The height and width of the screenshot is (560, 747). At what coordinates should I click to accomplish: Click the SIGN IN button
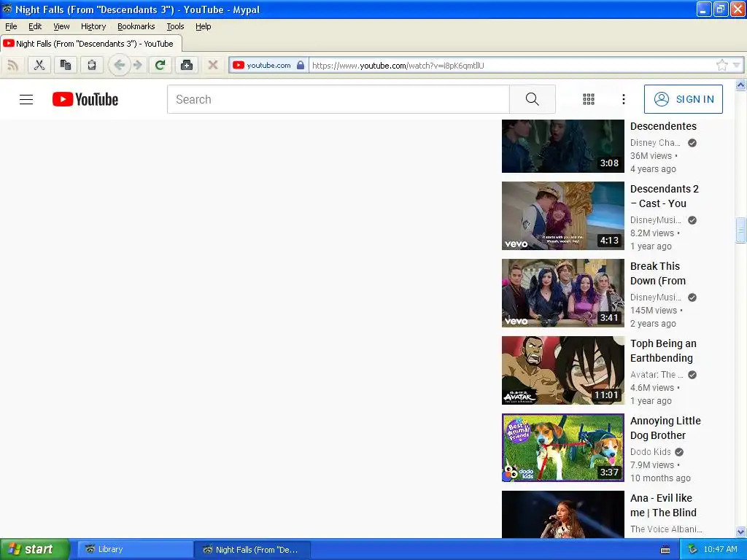pyautogui.click(x=683, y=99)
